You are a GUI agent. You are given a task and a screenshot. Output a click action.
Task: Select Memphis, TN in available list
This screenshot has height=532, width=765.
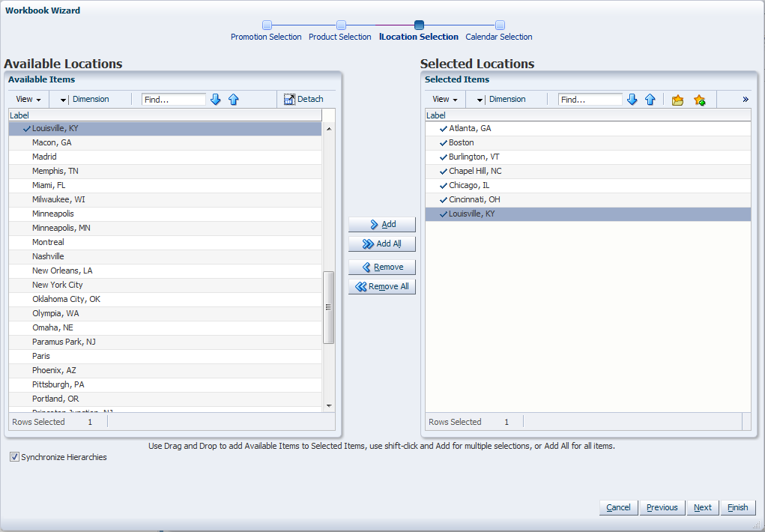click(165, 171)
